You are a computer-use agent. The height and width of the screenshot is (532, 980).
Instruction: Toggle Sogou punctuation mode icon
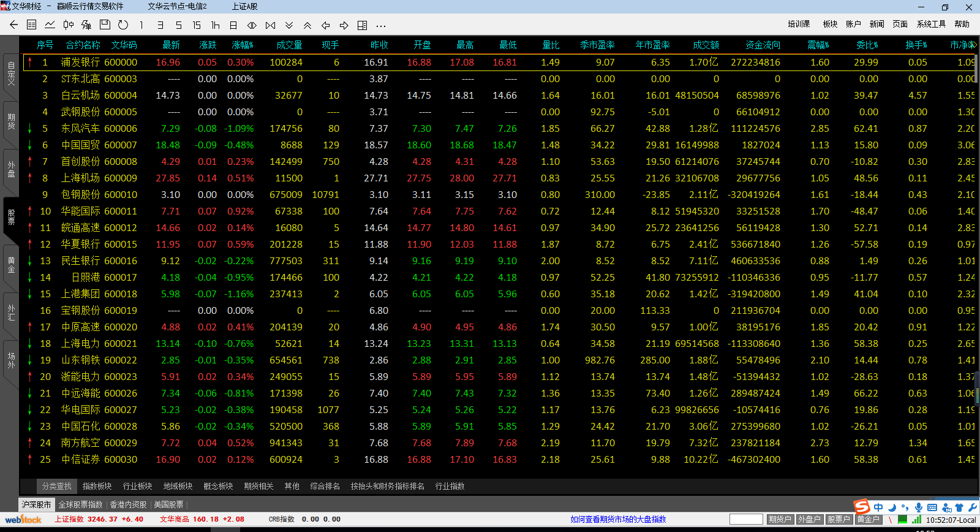(x=906, y=507)
